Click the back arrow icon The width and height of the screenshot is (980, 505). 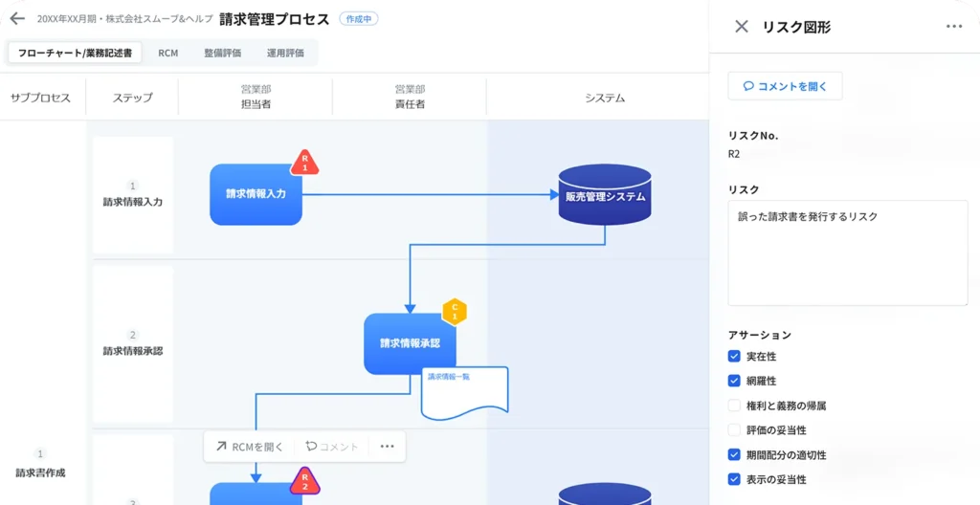[17, 19]
